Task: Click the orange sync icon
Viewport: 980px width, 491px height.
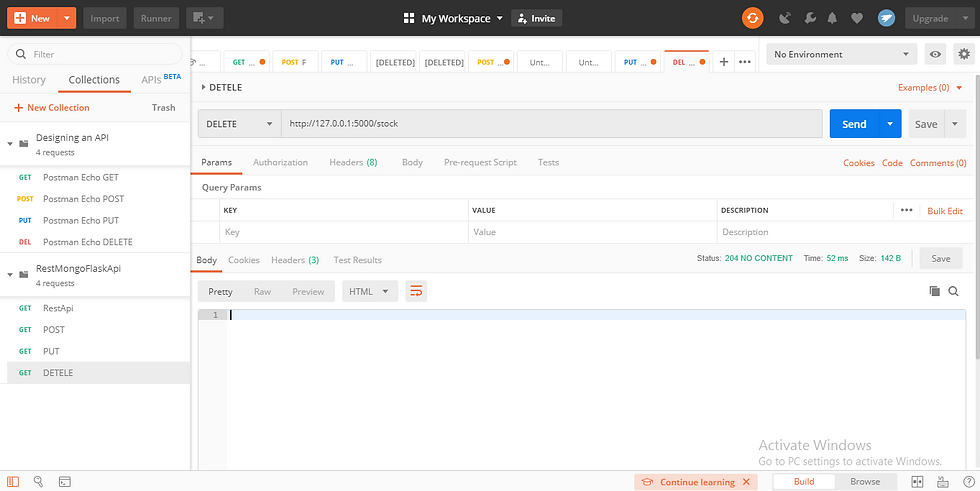Action: pyautogui.click(x=752, y=18)
